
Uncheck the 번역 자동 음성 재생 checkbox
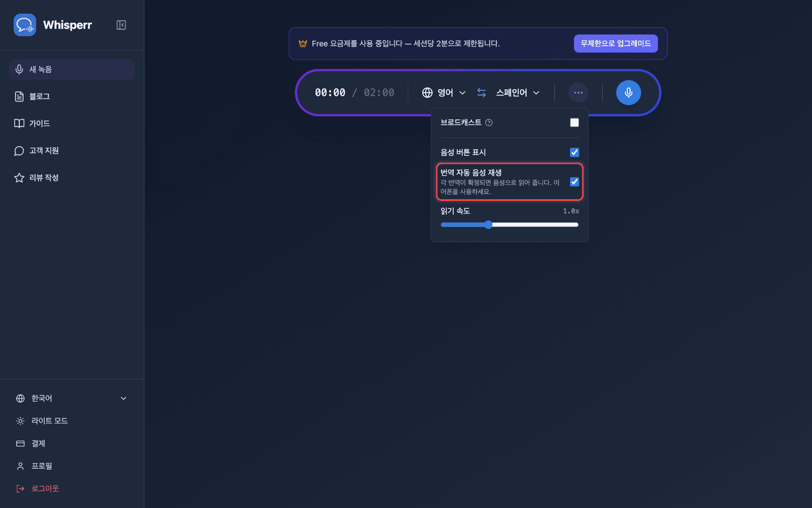pyautogui.click(x=574, y=182)
